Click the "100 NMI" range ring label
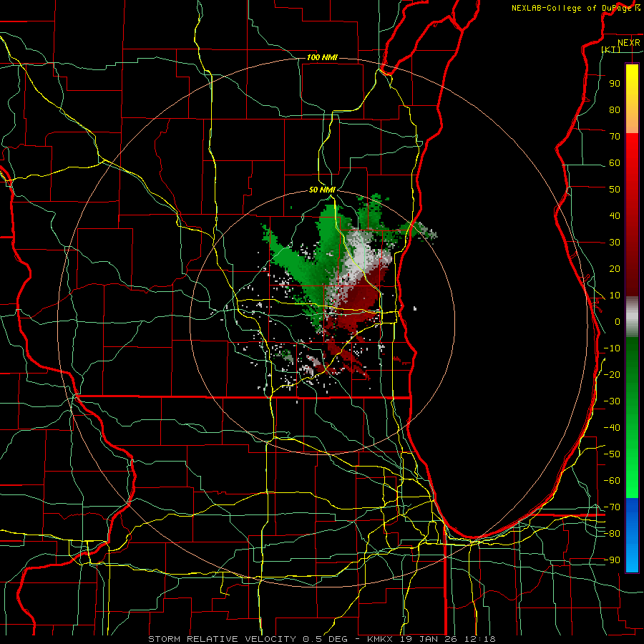The height and width of the screenshot is (644, 644). click(x=322, y=57)
